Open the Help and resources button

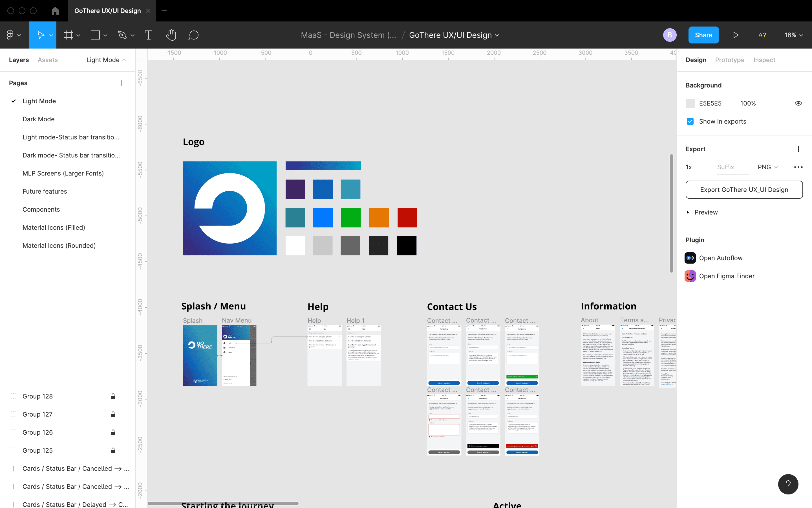click(x=788, y=484)
